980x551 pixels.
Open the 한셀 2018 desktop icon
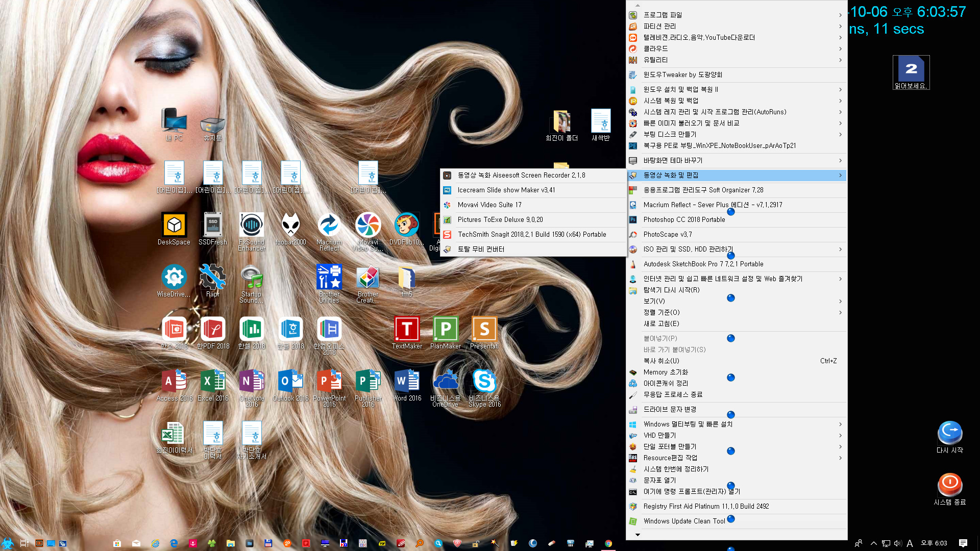pyautogui.click(x=252, y=333)
